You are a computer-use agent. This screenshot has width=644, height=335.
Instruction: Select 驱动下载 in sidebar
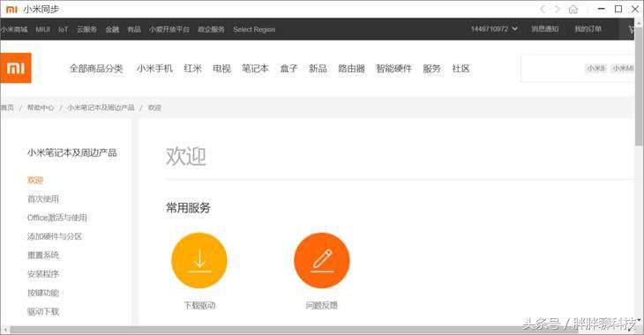43,312
